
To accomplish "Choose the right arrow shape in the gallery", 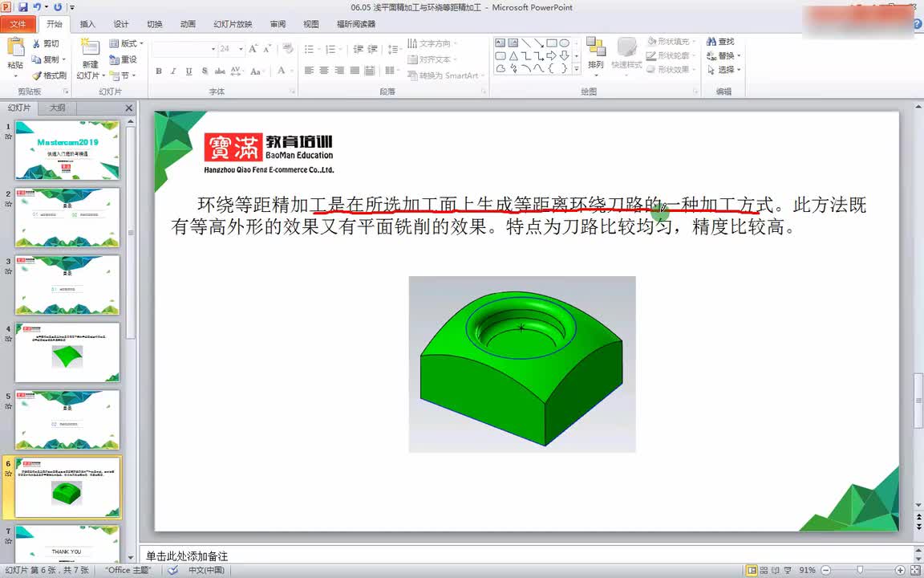I will point(552,56).
